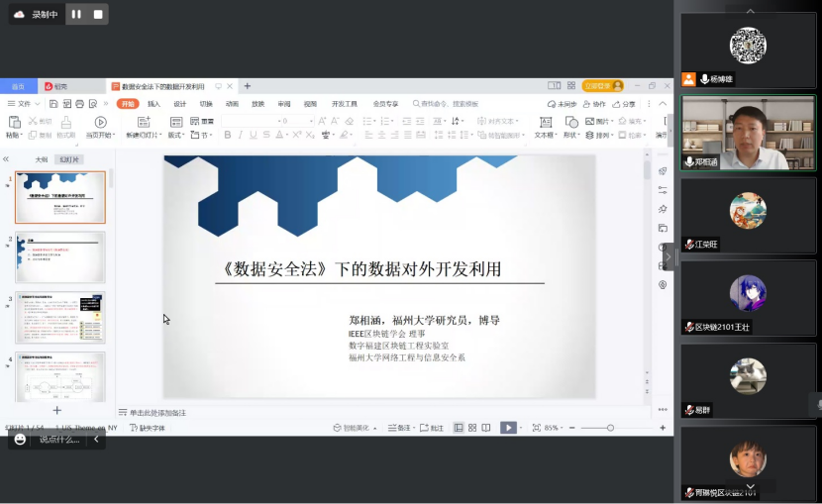The width and height of the screenshot is (822, 504).
Task: Collapse the participant video side panel
Action: pos(668,256)
